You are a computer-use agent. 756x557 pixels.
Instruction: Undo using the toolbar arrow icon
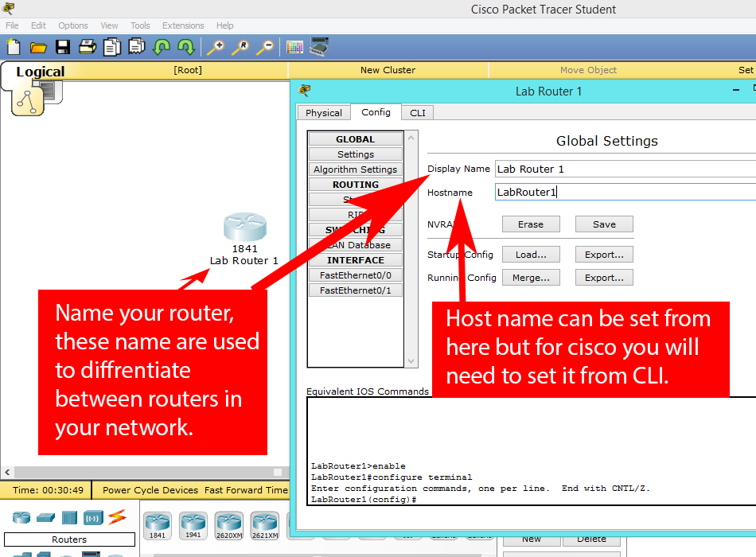[x=162, y=47]
